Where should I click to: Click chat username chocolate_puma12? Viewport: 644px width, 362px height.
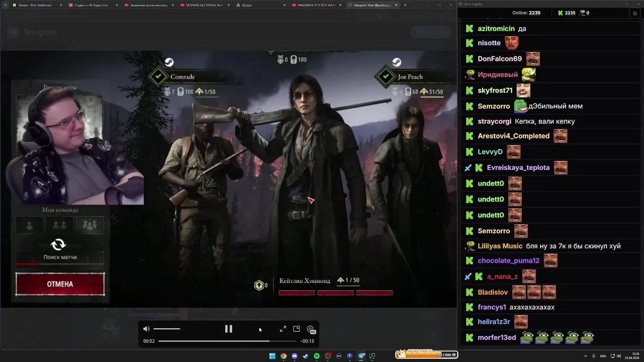(509, 260)
